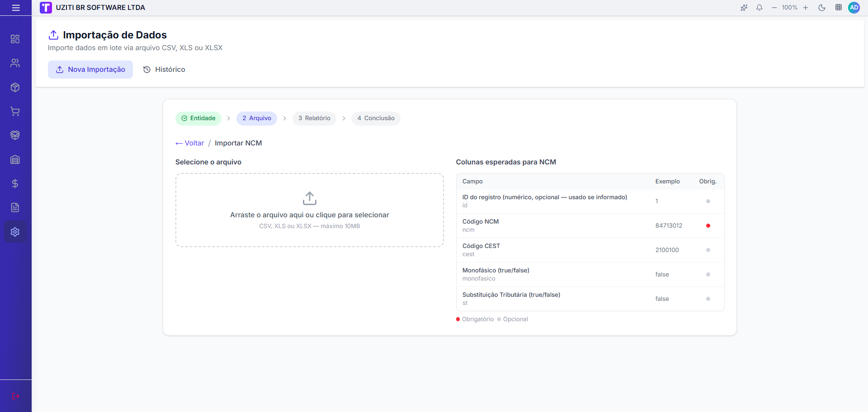Image resolution: width=868 pixels, height=412 pixels.
Task: Click the red logout icon
Action: tap(16, 396)
